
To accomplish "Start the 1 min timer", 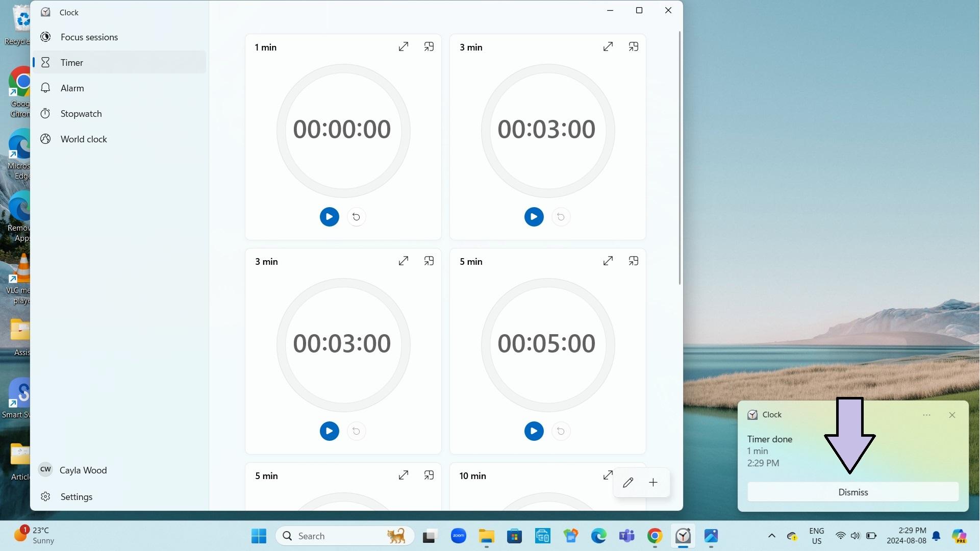I will (330, 217).
